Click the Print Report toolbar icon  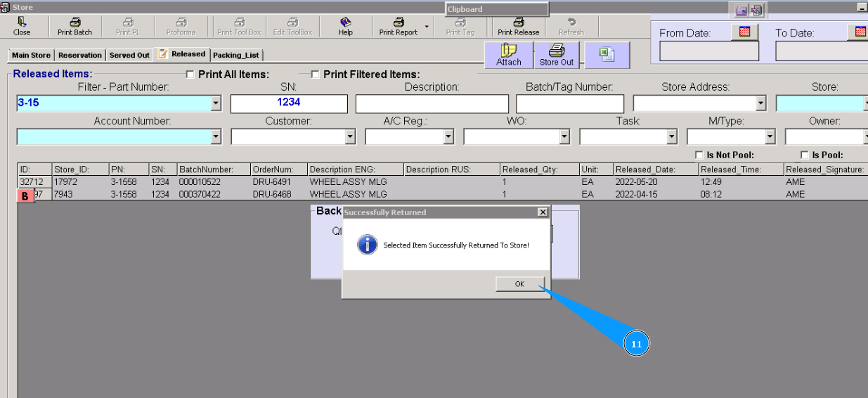coord(399,27)
